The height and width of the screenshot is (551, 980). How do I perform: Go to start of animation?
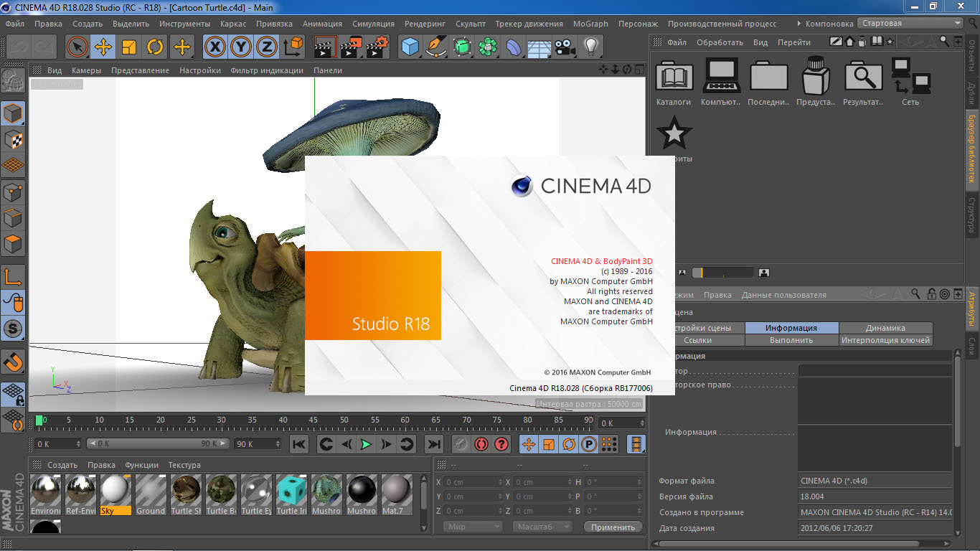[x=299, y=444]
